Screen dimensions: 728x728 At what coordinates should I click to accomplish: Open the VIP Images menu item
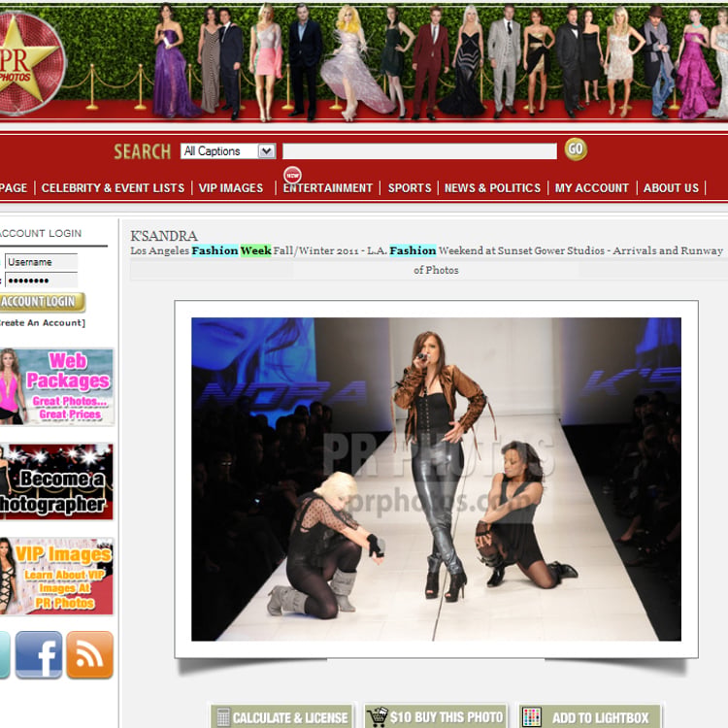(231, 188)
